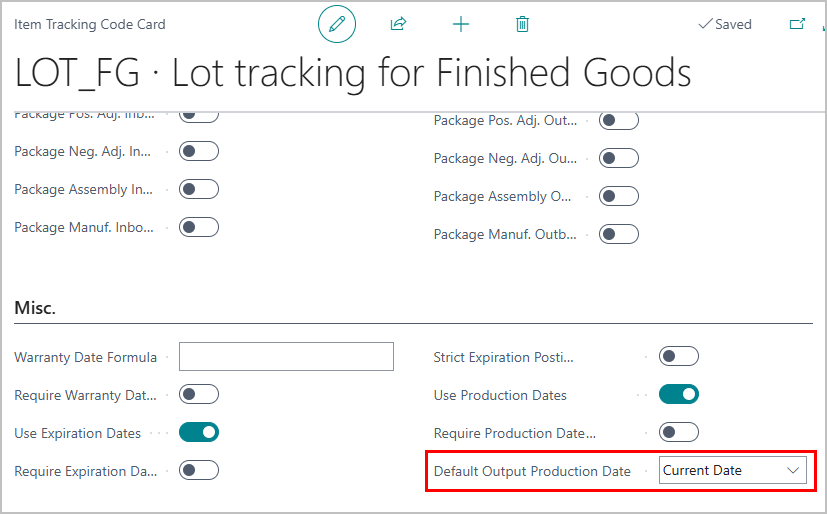The height and width of the screenshot is (514, 827).
Task: Disable Use Expiration Dates switch
Action: pyautogui.click(x=199, y=432)
